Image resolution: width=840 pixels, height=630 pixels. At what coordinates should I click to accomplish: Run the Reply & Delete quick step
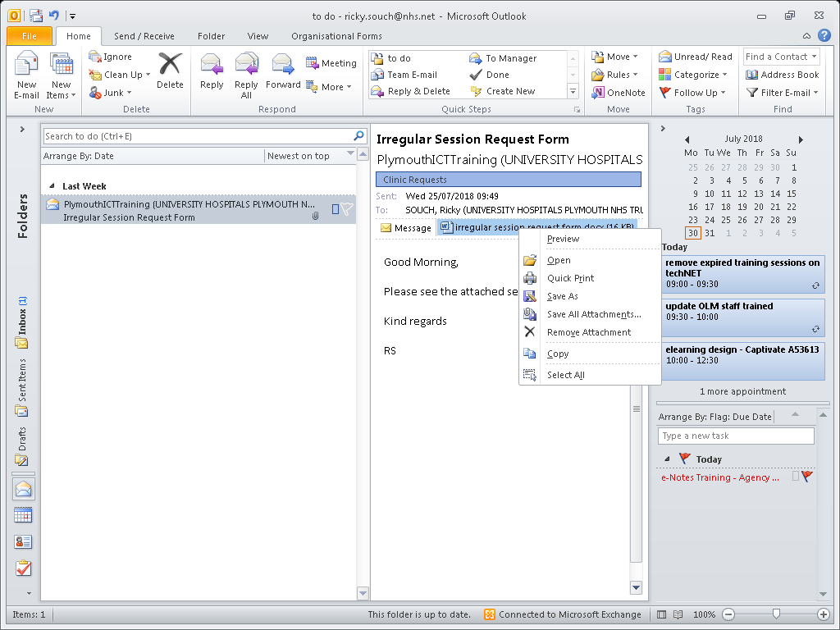[410, 91]
